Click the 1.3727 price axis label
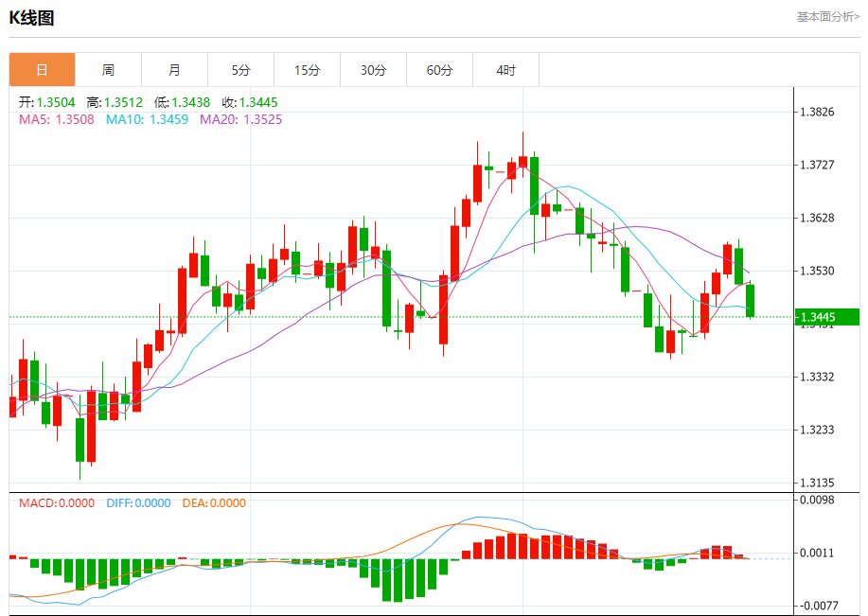 pos(817,165)
